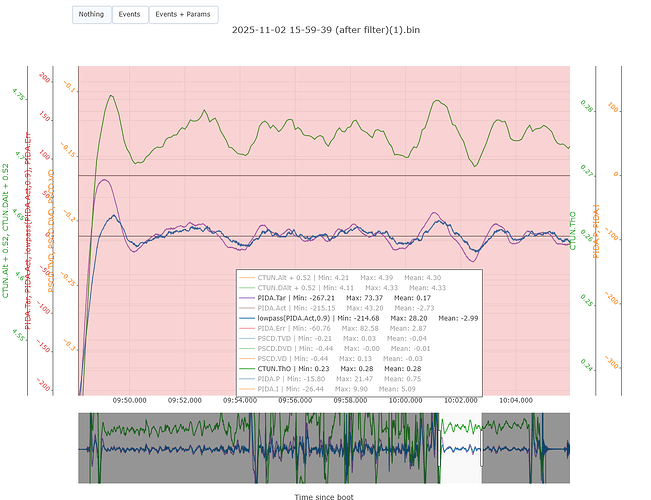Click the Time since boot axis label
This screenshot has width=651, height=500.
tap(324, 495)
